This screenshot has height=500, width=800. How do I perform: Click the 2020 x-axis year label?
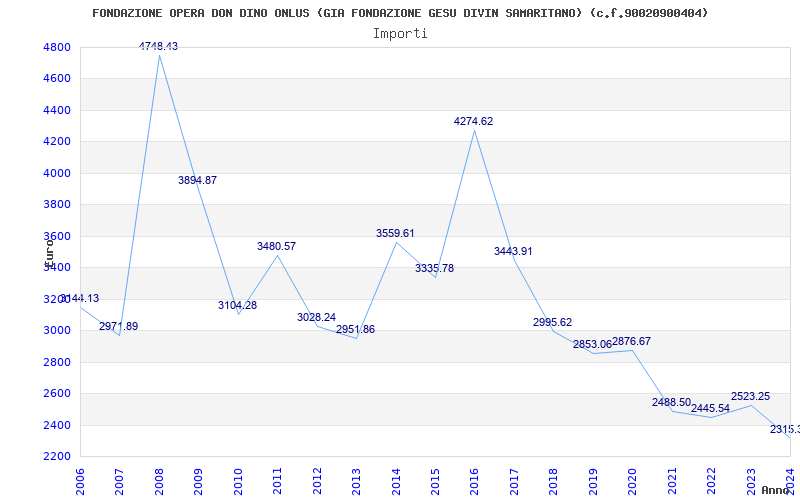[x=633, y=482]
